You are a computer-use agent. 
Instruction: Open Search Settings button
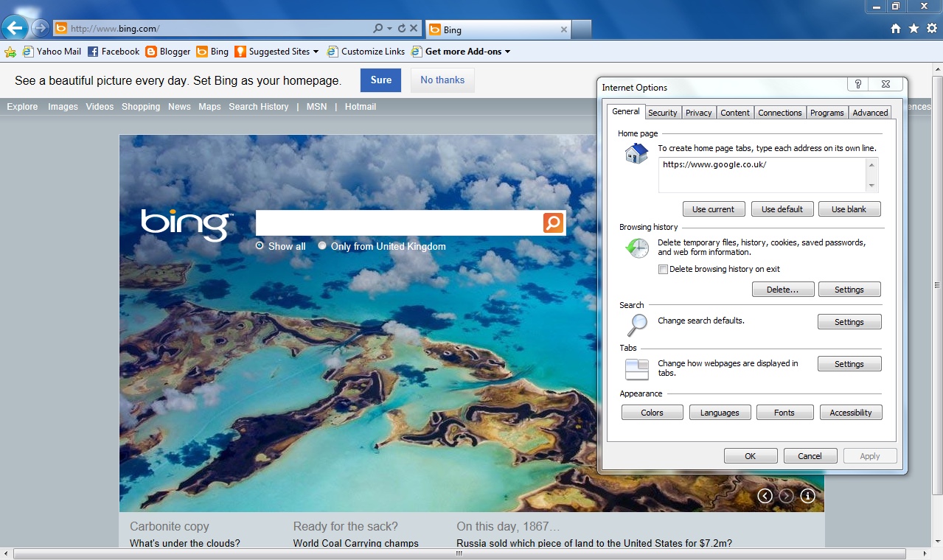coord(849,322)
